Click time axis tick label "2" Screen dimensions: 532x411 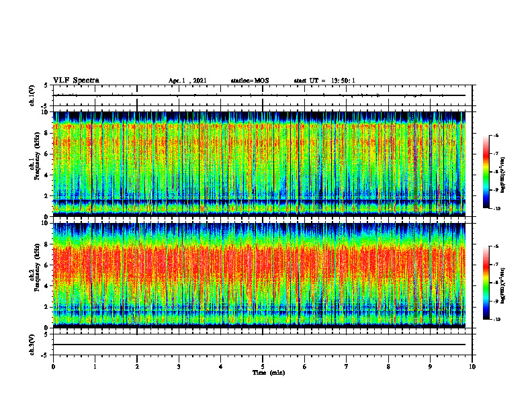[x=137, y=367]
